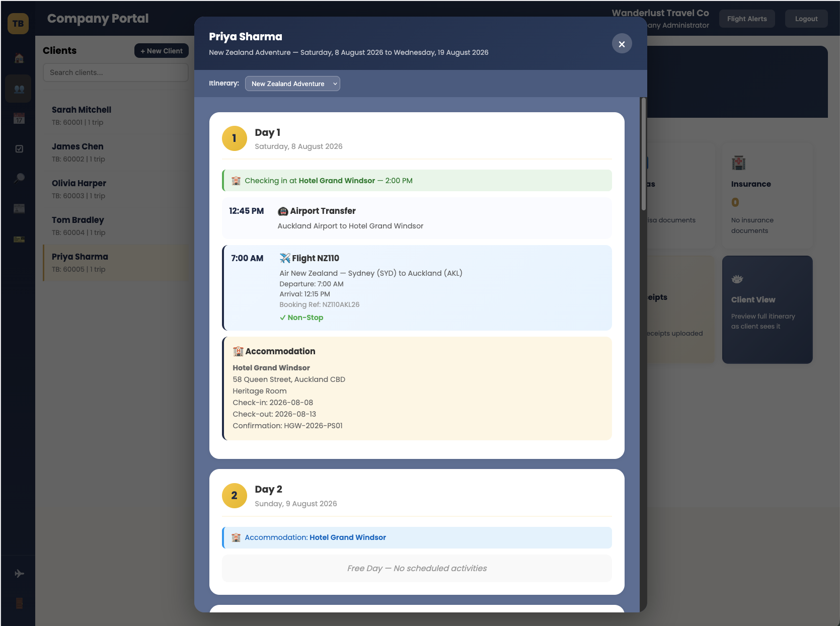Select the airplane icon near the sidebar bottom
The width and height of the screenshot is (840, 626).
coord(19,573)
